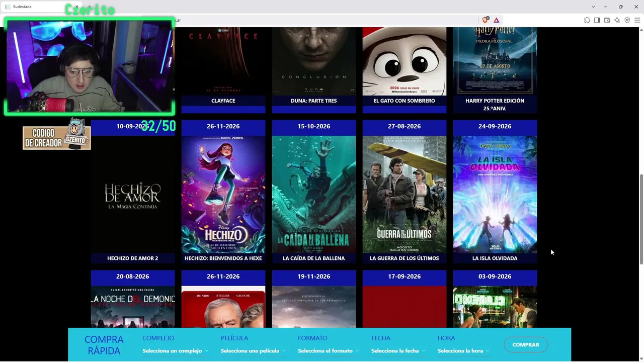Image resolution: width=644 pixels, height=362 pixels.
Task: Click the page vertical scrollbar thumb
Action: [641, 219]
